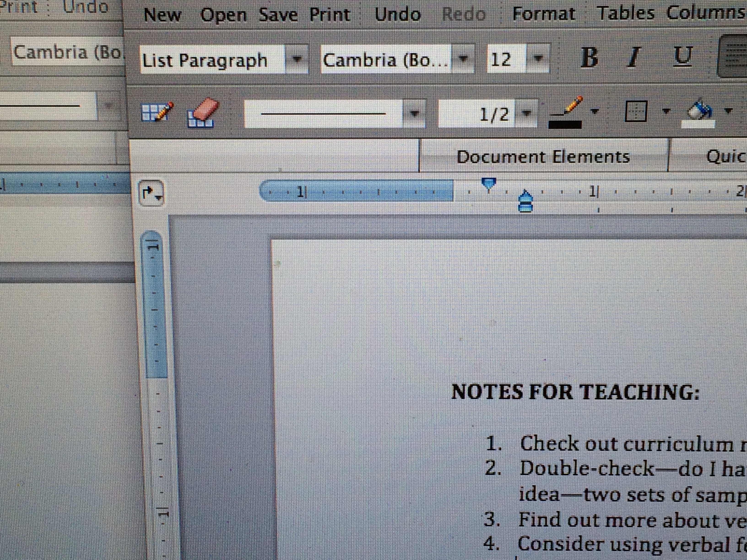Click the black border color swatch

tap(565, 125)
